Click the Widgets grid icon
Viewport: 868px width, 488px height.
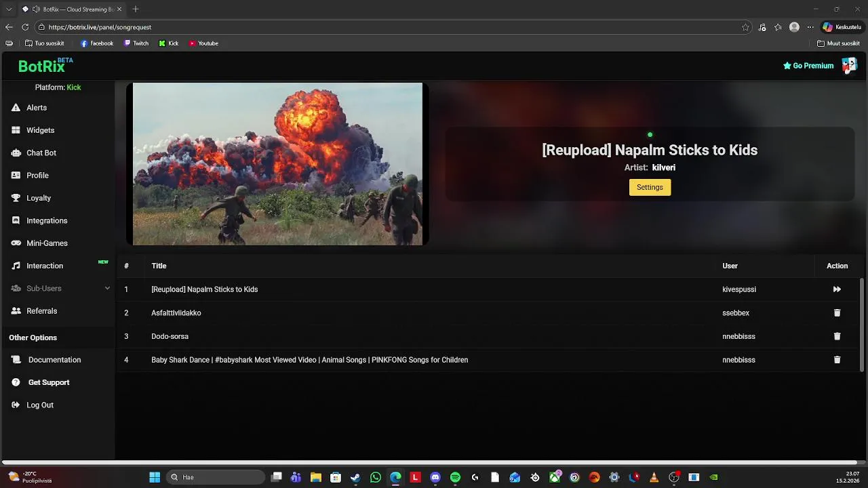coord(16,130)
